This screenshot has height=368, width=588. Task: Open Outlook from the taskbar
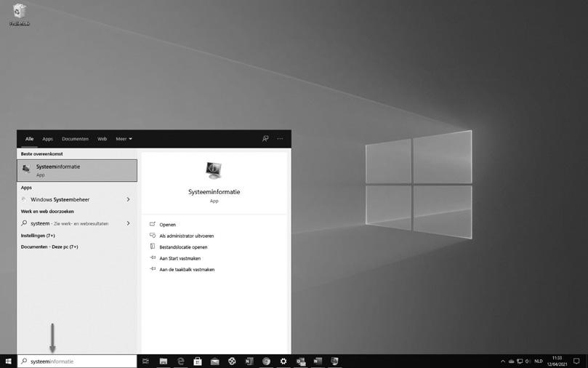(x=301, y=361)
